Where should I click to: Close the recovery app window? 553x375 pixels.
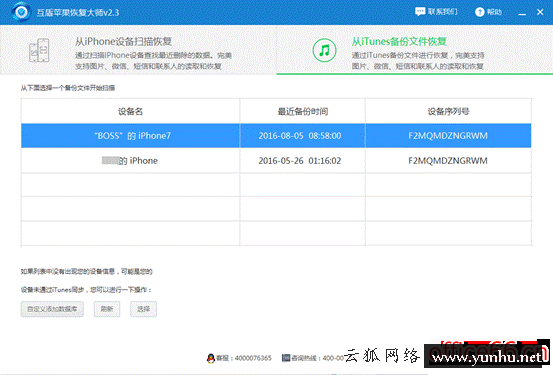pos(540,12)
